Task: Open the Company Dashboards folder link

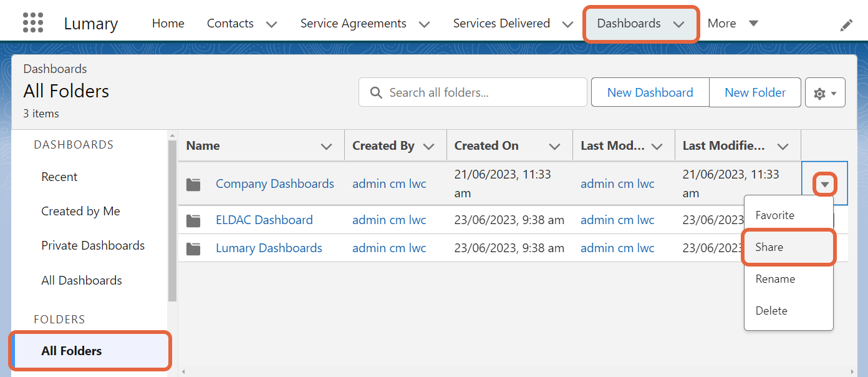Action: (x=275, y=184)
